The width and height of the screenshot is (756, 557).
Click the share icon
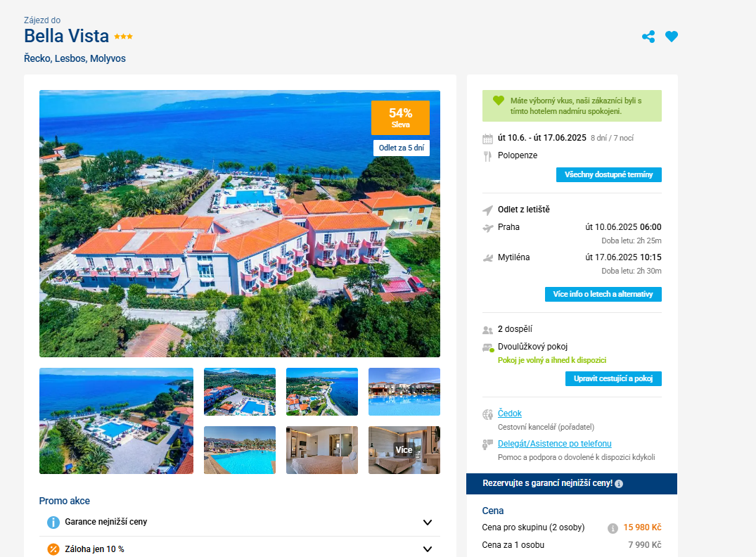648,37
